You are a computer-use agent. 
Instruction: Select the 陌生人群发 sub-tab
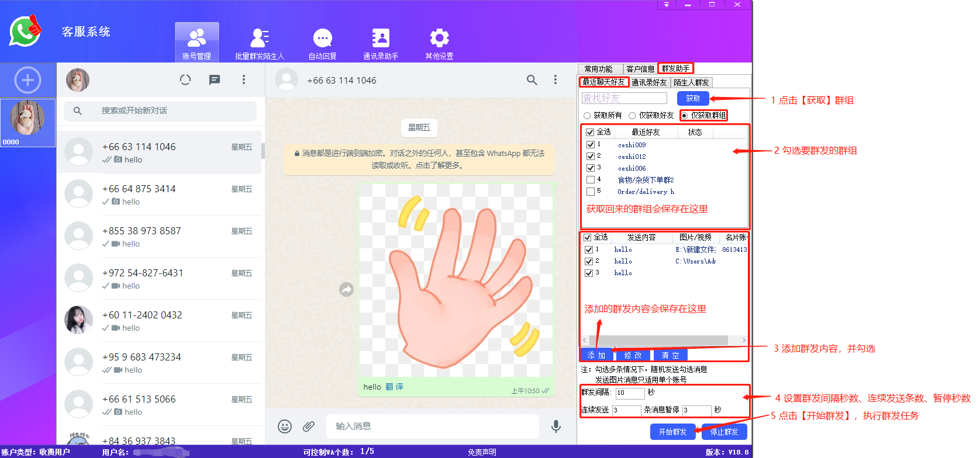coord(691,82)
